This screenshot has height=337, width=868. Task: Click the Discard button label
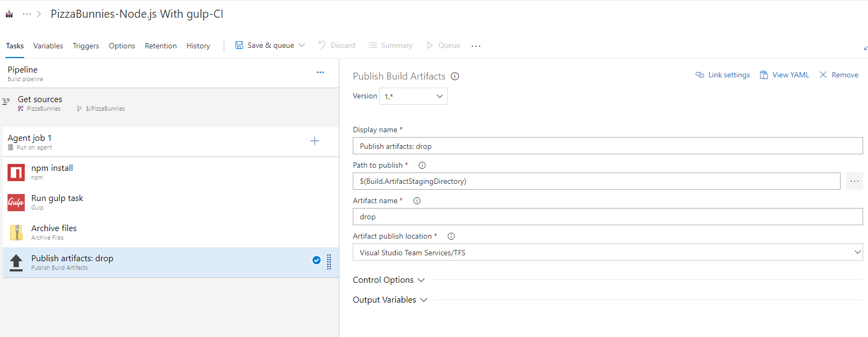point(343,45)
